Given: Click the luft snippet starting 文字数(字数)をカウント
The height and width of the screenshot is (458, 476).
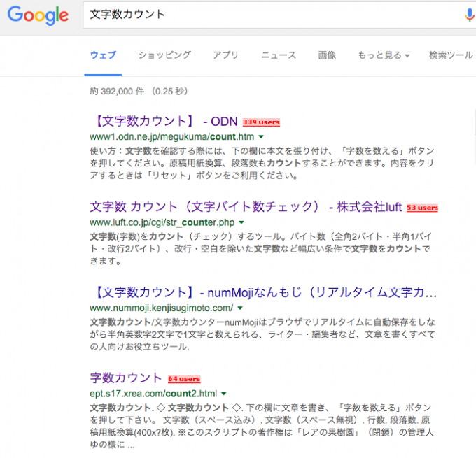Looking at the screenshot, I should pyautogui.click(x=261, y=249).
